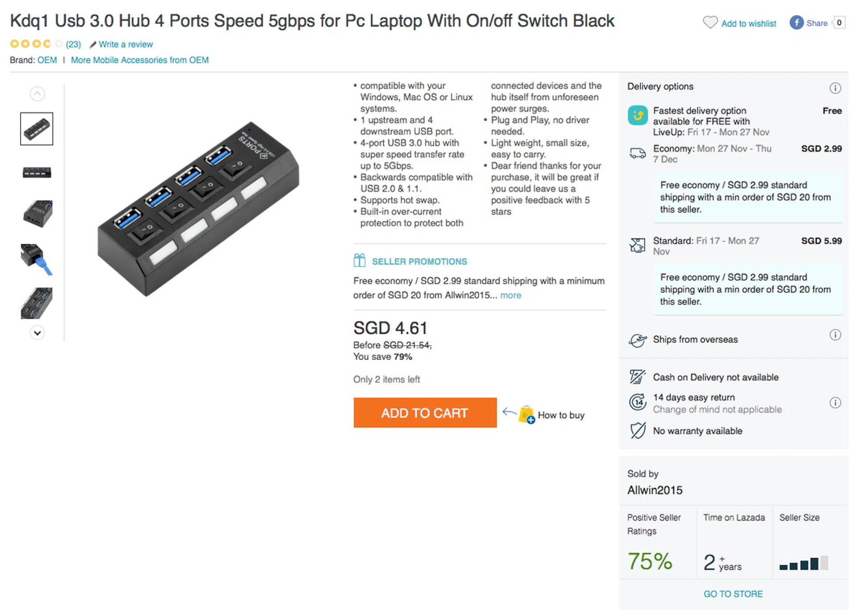This screenshot has height=616, width=856.
Task: Click the seller promotions gift icon
Action: coord(359,260)
